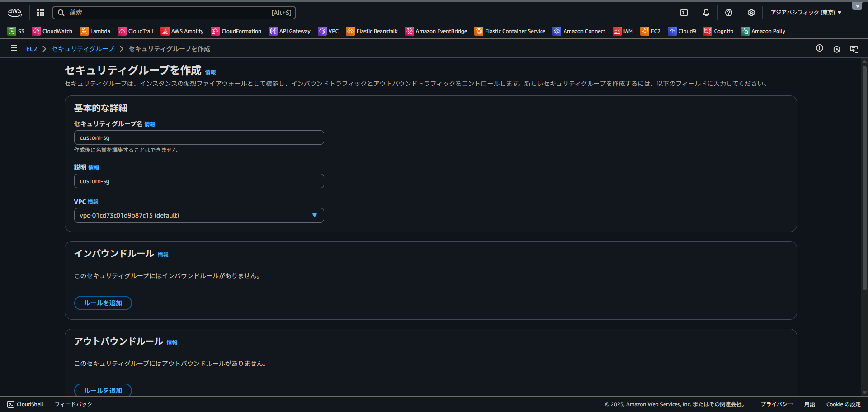This screenshot has width=868, height=412.
Task: Click the セキュリティグループ名 input field
Action: click(x=199, y=137)
